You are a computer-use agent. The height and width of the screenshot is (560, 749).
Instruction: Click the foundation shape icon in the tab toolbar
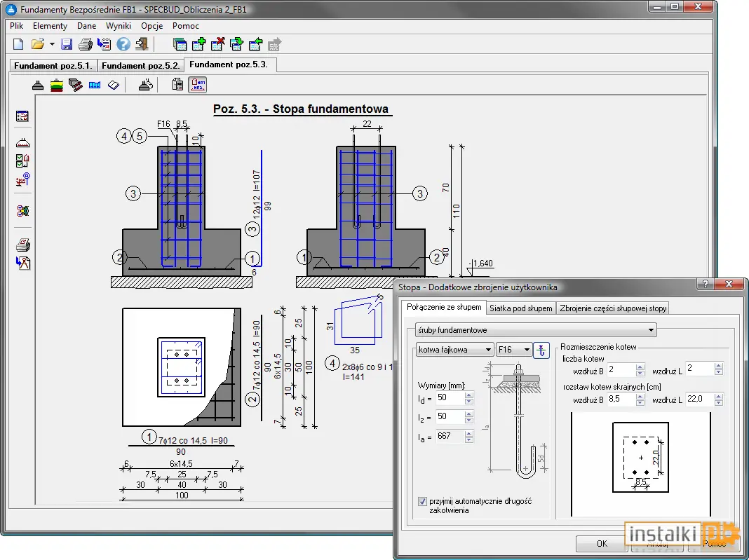click(x=38, y=86)
